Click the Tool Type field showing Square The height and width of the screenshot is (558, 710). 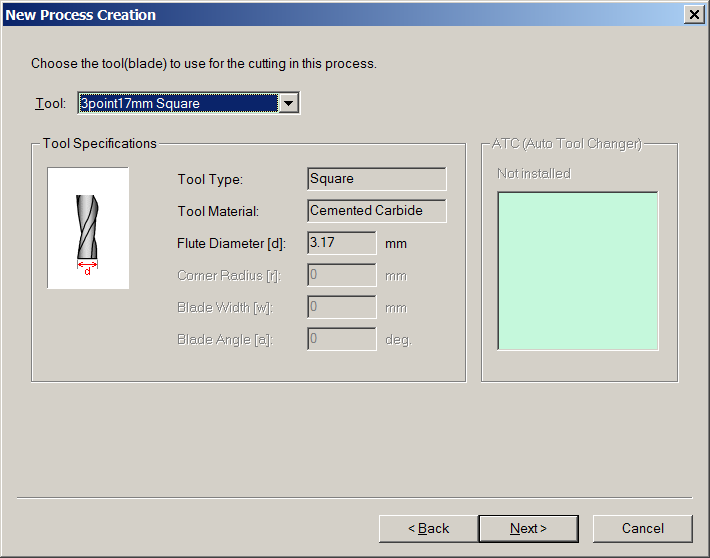377,179
